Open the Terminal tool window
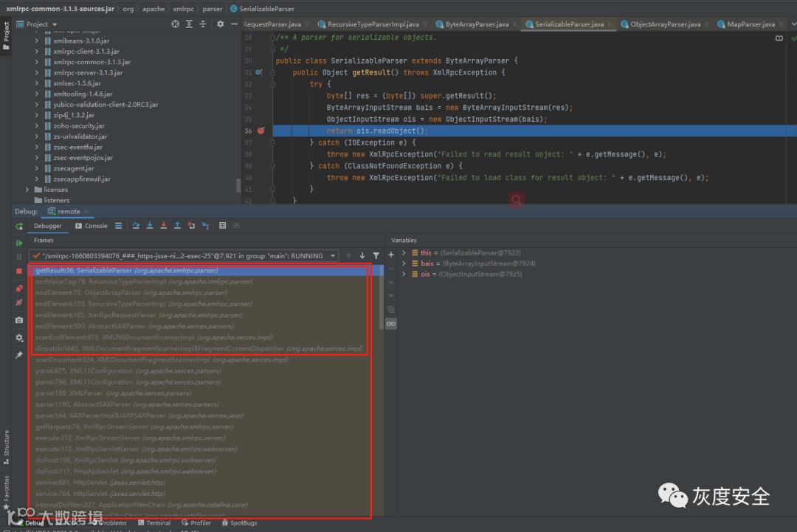This screenshot has width=797, height=532. click(x=154, y=523)
